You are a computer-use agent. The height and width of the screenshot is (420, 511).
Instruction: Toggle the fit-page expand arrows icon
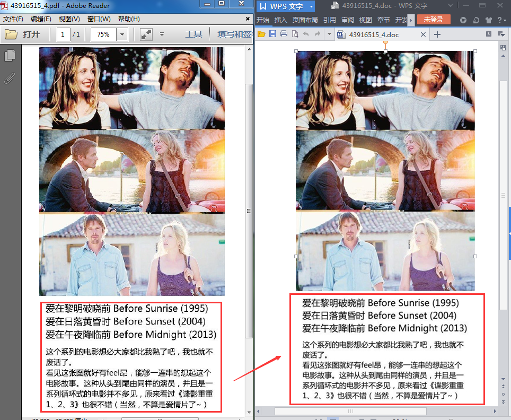coord(146,34)
